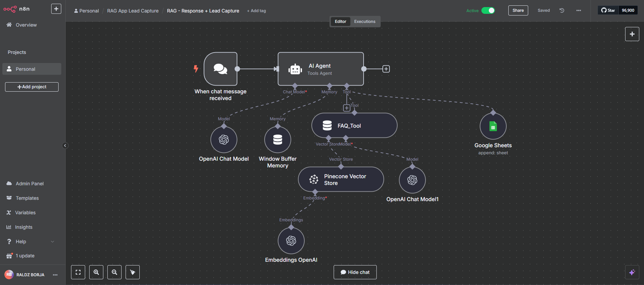Screen dimensions: 644x285
Task: Select the Personal project in sidebar
Action: click(32, 69)
